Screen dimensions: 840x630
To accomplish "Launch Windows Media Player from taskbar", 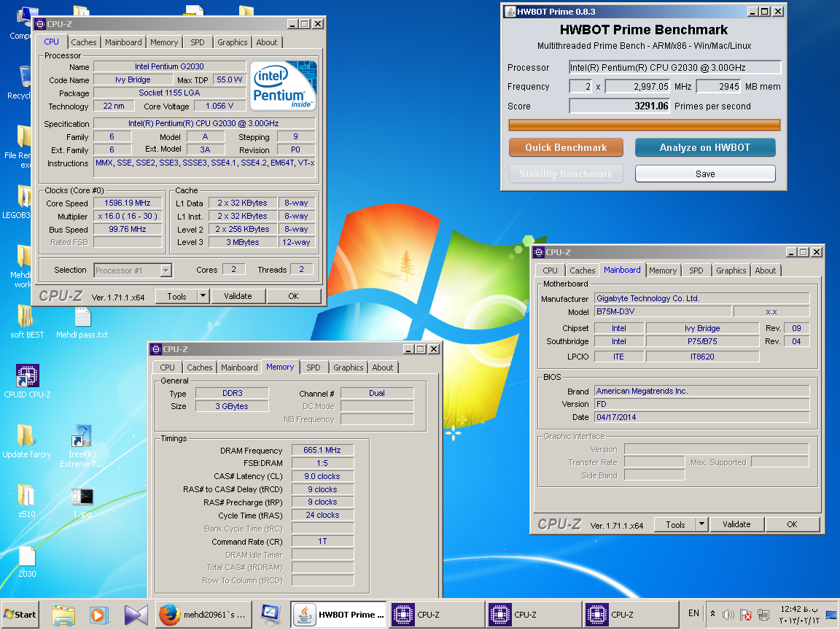I will coord(99,615).
